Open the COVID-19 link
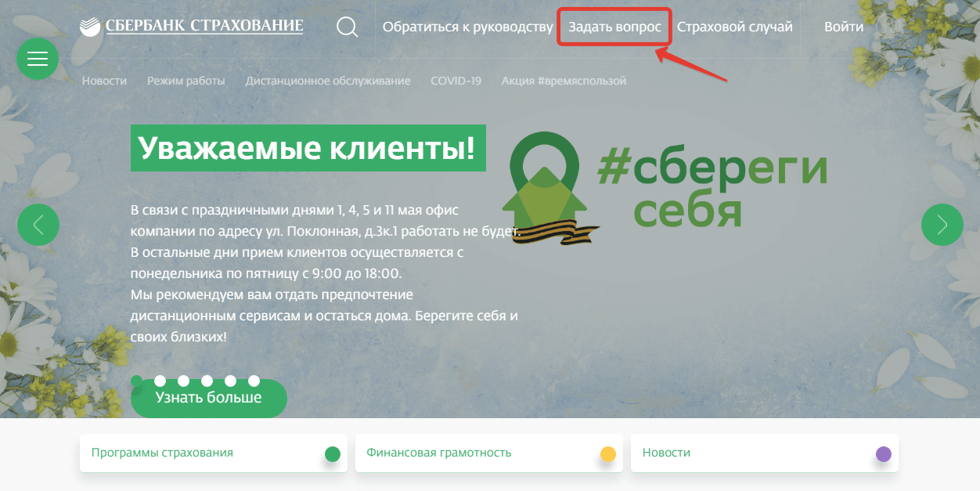Viewport: 980px width, 491px height. coord(456,81)
